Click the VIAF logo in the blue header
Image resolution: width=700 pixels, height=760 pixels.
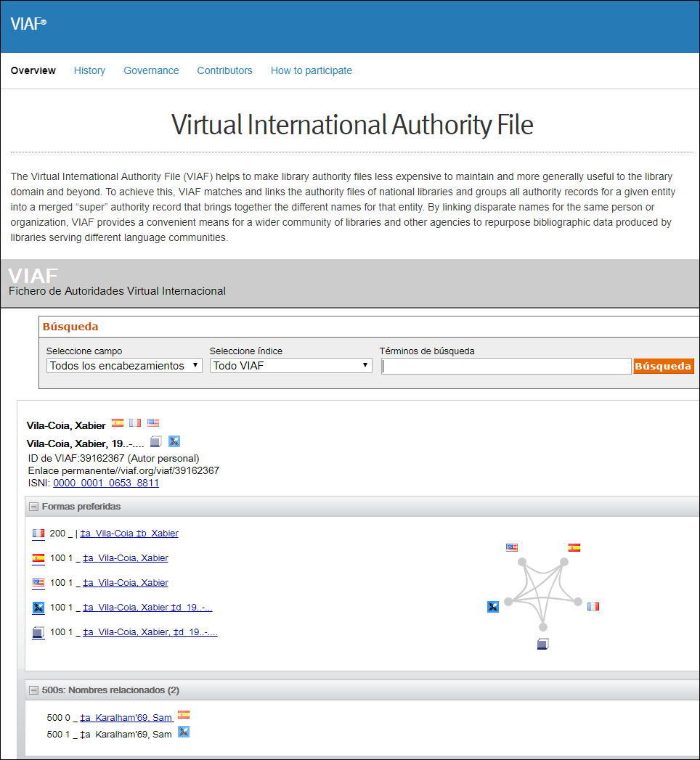tap(28, 23)
